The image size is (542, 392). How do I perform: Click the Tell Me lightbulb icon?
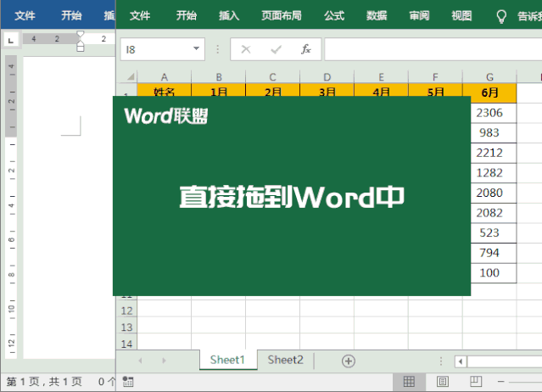[501, 15]
